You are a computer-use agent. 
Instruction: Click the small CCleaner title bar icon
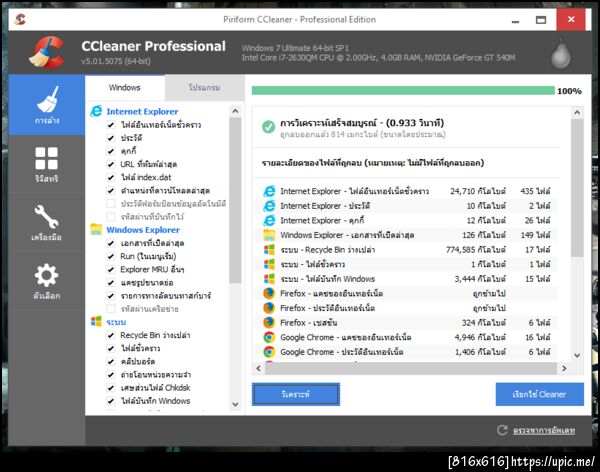pos(20,19)
